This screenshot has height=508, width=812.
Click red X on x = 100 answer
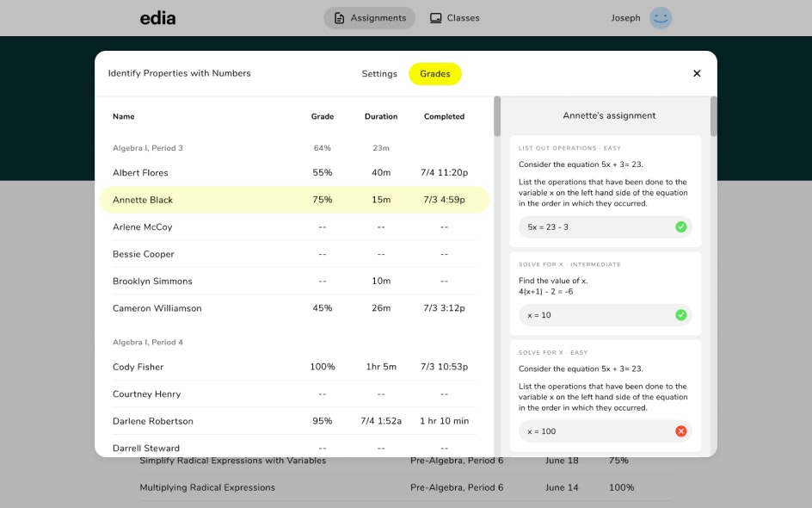click(x=680, y=431)
